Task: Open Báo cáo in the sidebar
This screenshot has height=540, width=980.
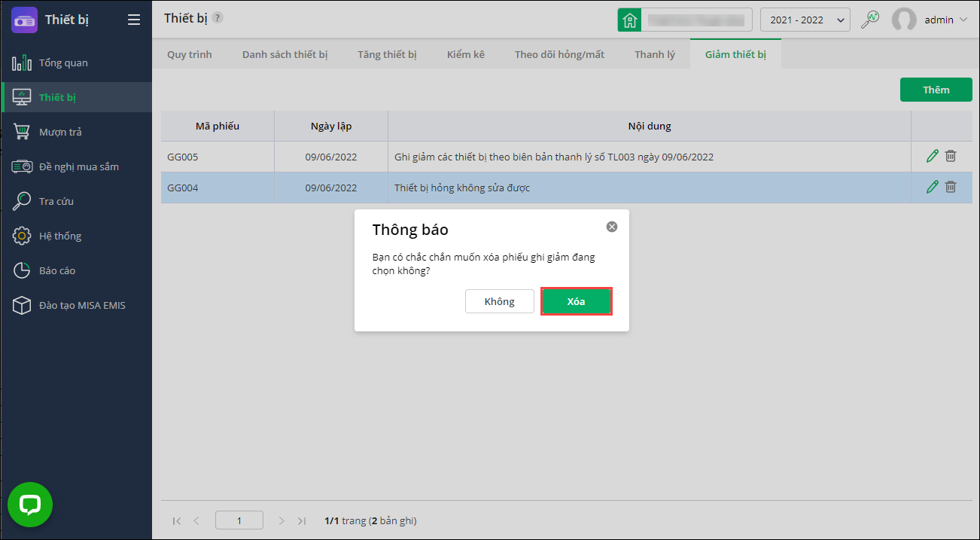Action: (x=76, y=270)
